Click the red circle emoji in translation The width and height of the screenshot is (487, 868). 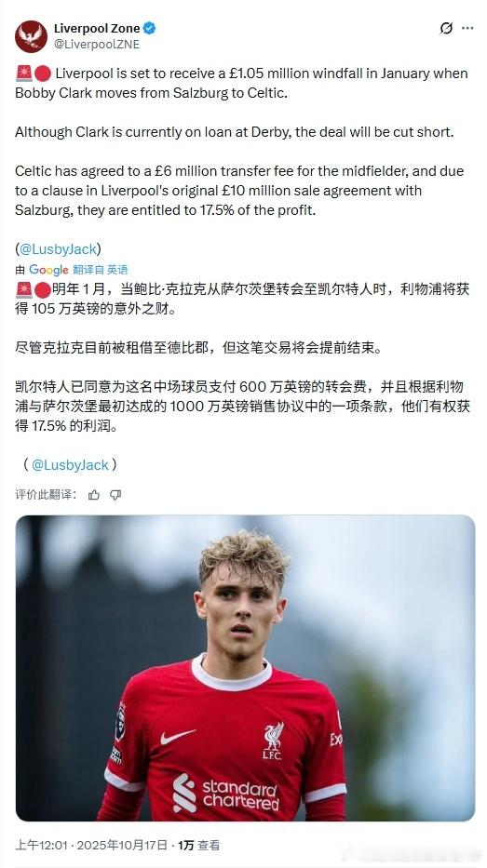click(43, 289)
